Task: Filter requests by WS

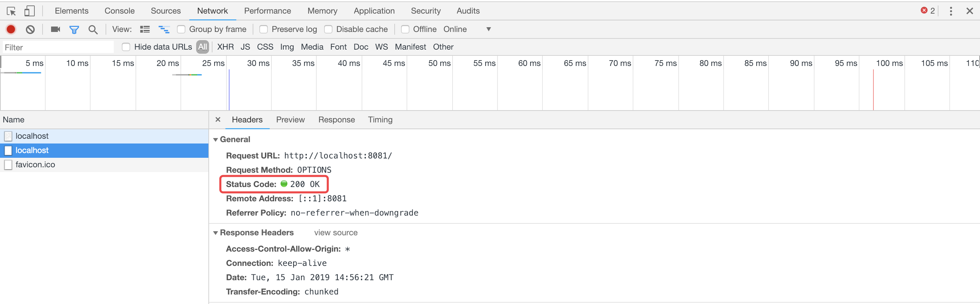Action: [x=381, y=47]
